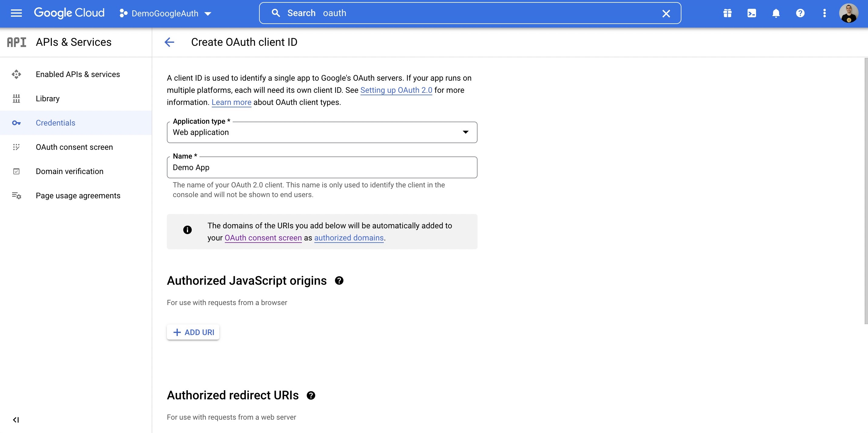Select the Credentials key icon in sidebar
This screenshot has width=868, height=433.
[x=16, y=123]
